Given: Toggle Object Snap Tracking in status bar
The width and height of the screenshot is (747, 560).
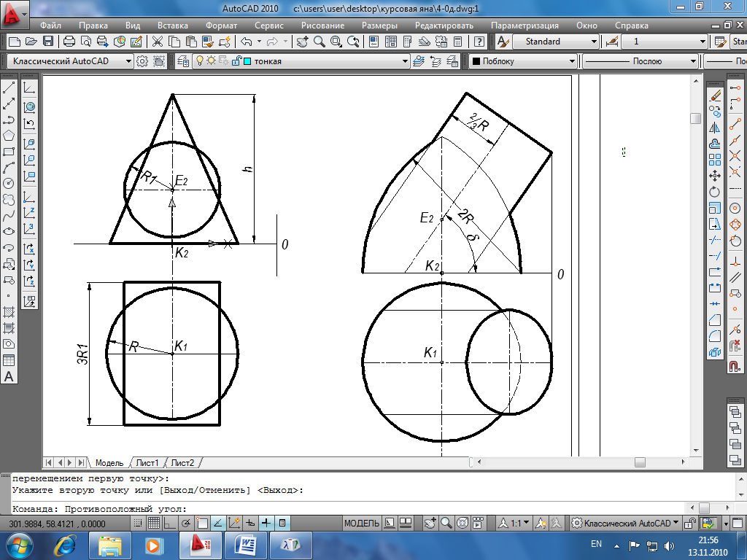Looking at the screenshot, I should click(x=218, y=523).
